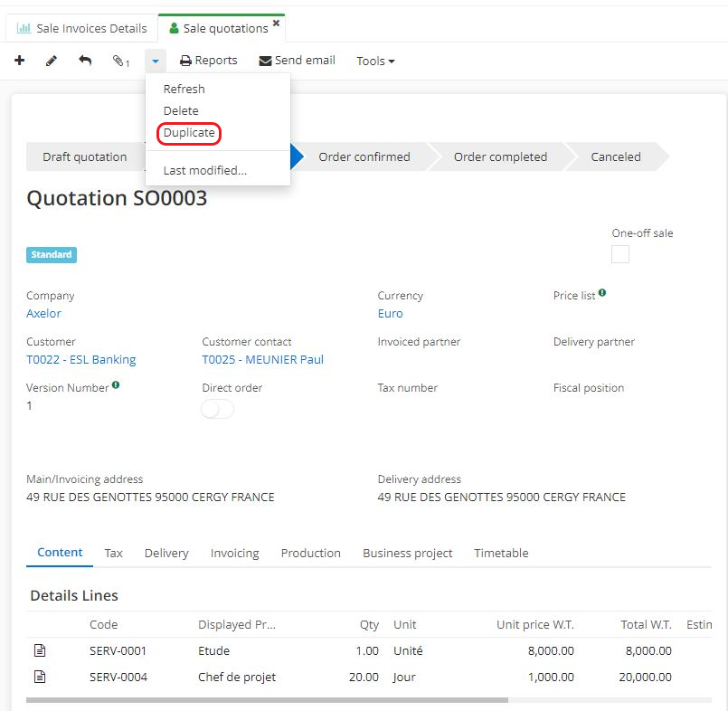The height and width of the screenshot is (711, 728).
Task: Open the Reports print menu
Action: tap(208, 61)
